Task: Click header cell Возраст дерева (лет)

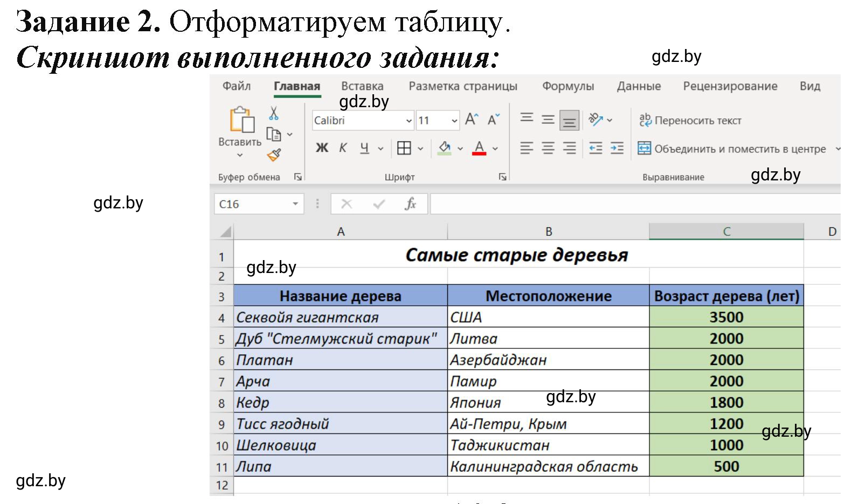Action: coord(726,296)
